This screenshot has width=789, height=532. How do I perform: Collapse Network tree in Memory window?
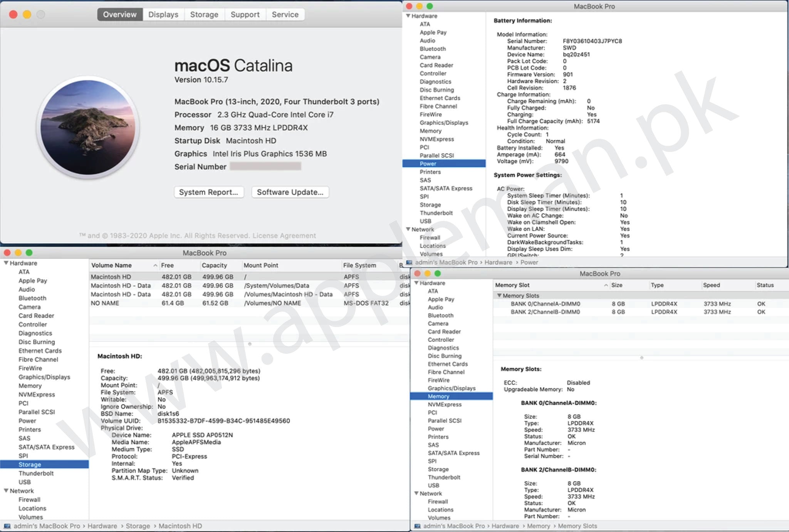(x=416, y=493)
